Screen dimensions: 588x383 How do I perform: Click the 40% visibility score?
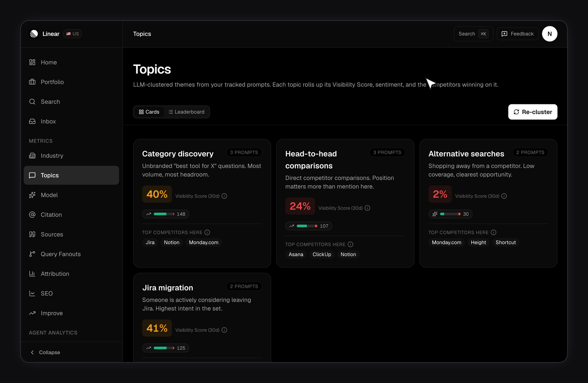157,194
